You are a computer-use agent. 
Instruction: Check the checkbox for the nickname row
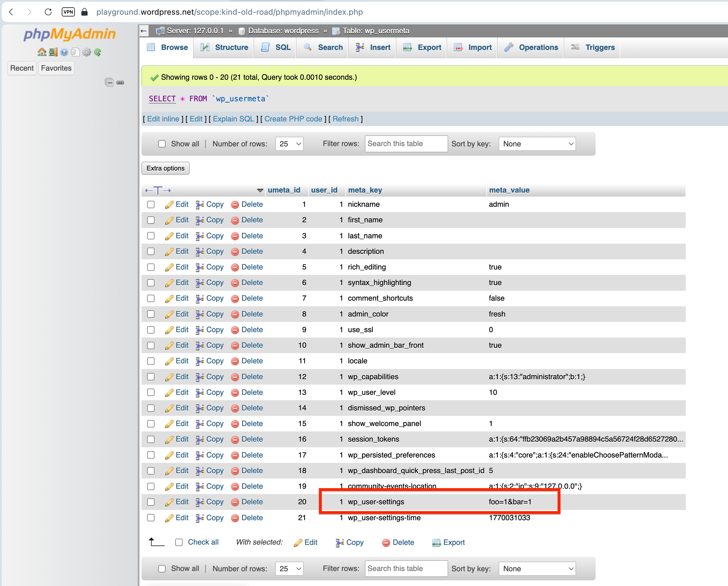(x=151, y=205)
